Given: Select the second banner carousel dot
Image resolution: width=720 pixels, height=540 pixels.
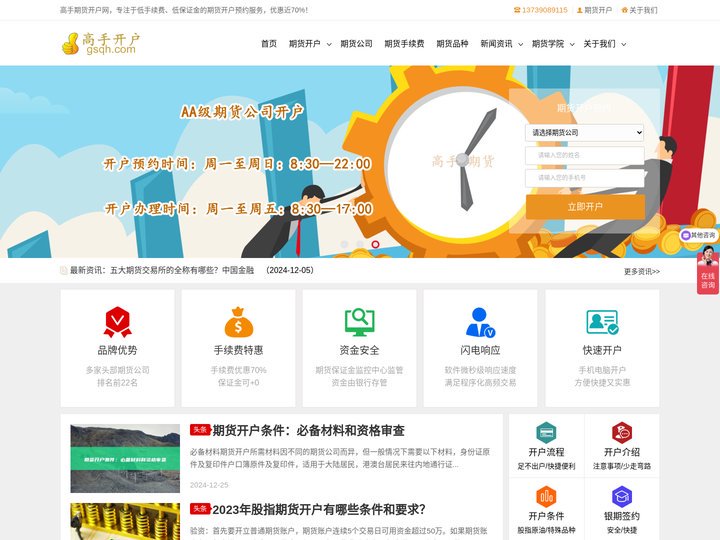Looking at the screenshot, I should (x=360, y=244).
